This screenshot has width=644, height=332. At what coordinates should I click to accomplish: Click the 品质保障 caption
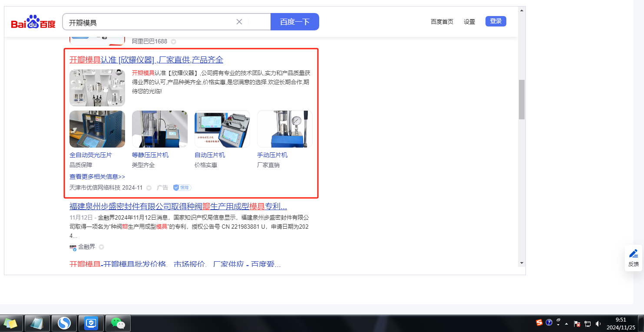point(81,165)
